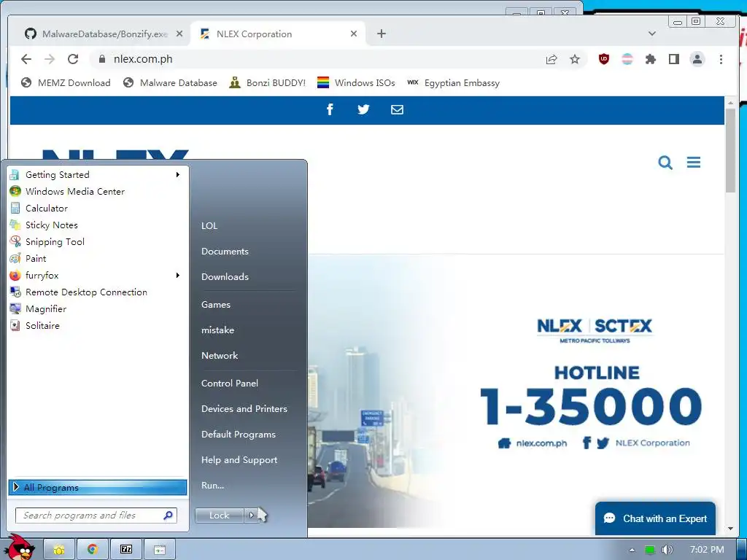Open Documents in Start menu
747x560 pixels.
point(225,252)
